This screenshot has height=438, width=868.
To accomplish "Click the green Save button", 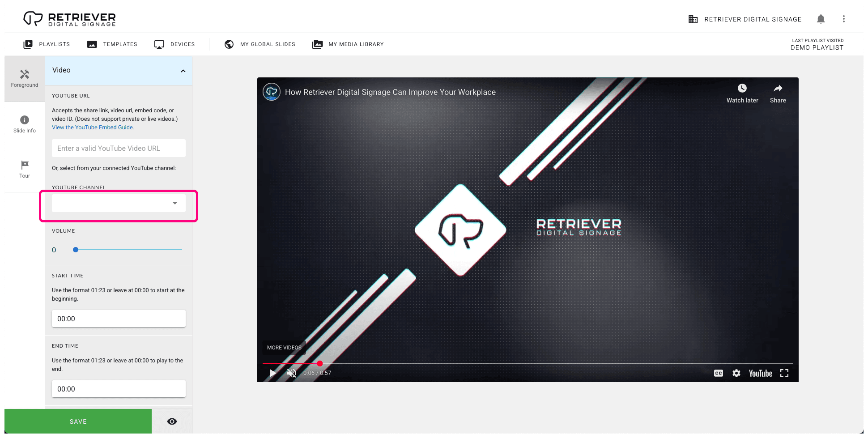I will pos(78,421).
